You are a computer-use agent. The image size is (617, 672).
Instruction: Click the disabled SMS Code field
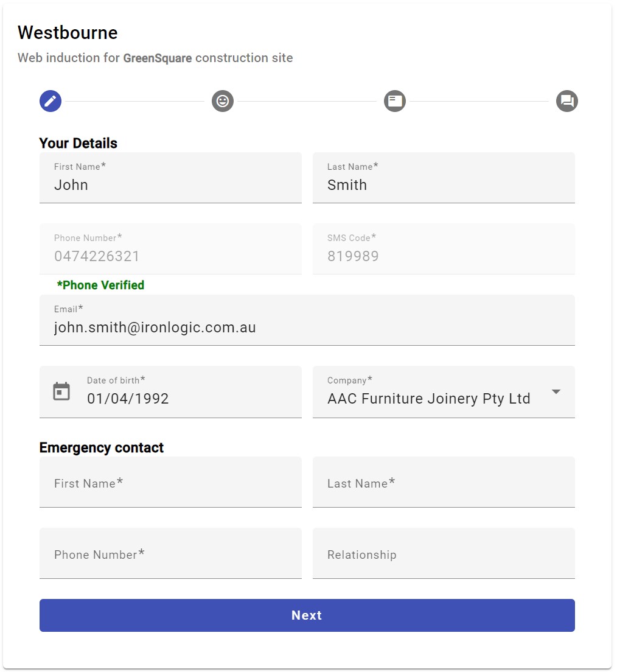444,256
